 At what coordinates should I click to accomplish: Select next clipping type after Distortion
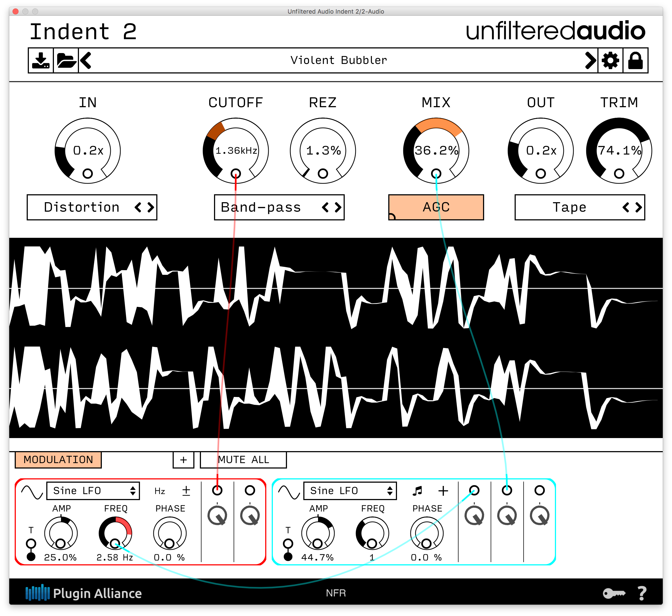coord(151,207)
